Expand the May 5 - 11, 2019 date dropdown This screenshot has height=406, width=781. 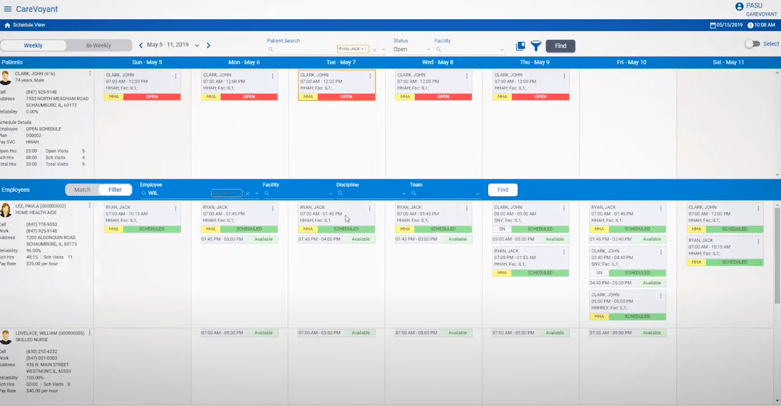coord(197,46)
